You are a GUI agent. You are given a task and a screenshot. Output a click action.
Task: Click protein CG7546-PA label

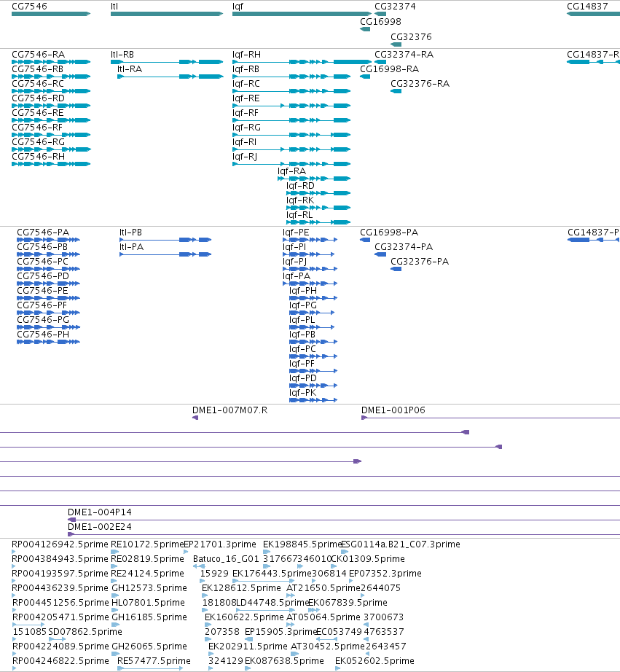[x=43, y=233]
